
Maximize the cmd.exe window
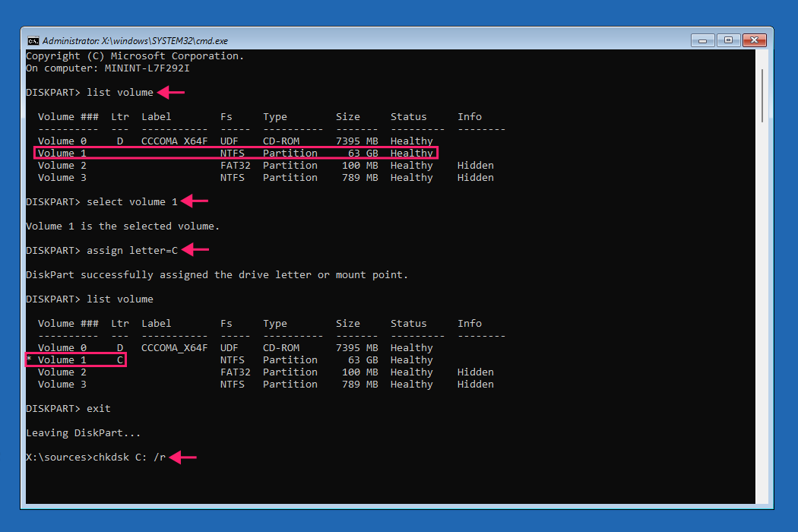click(x=728, y=40)
